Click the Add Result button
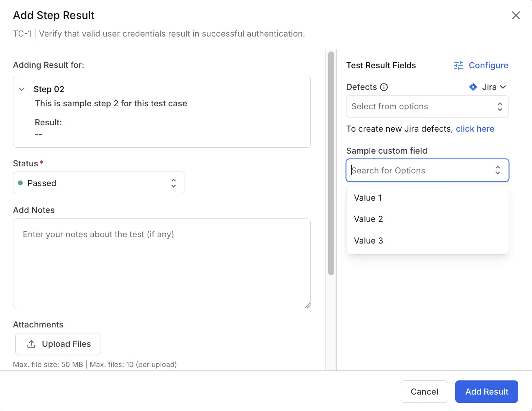The height and width of the screenshot is (411, 532). [x=486, y=392]
